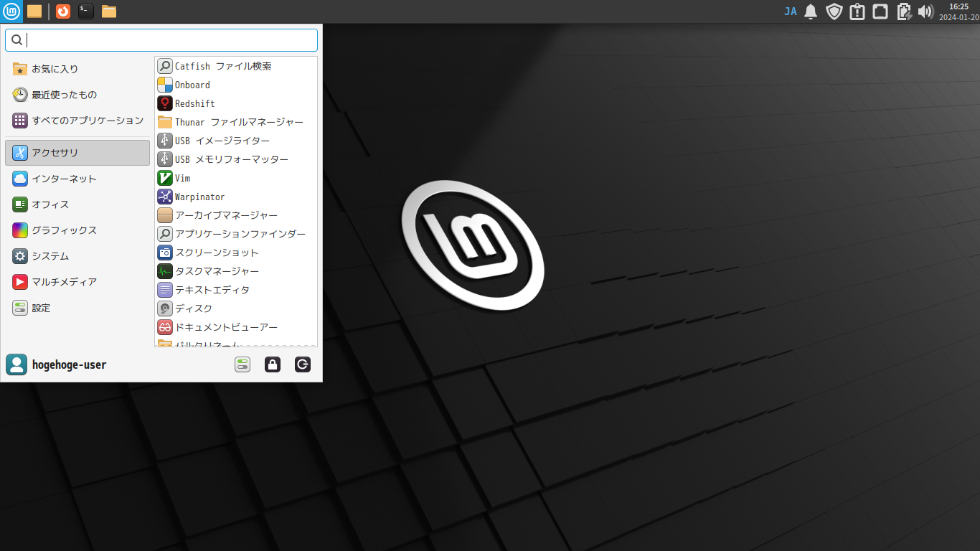The width and height of the screenshot is (980, 551).
Task: Open notifications bell in the panel
Action: click(811, 11)
